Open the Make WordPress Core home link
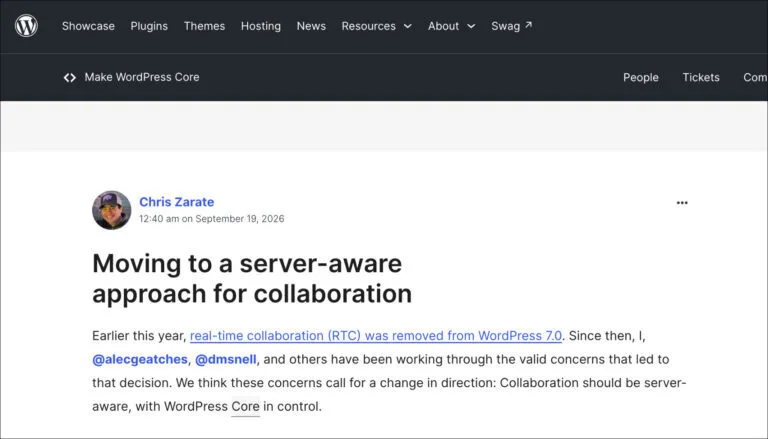768x439 pixels. pos(142,77)
